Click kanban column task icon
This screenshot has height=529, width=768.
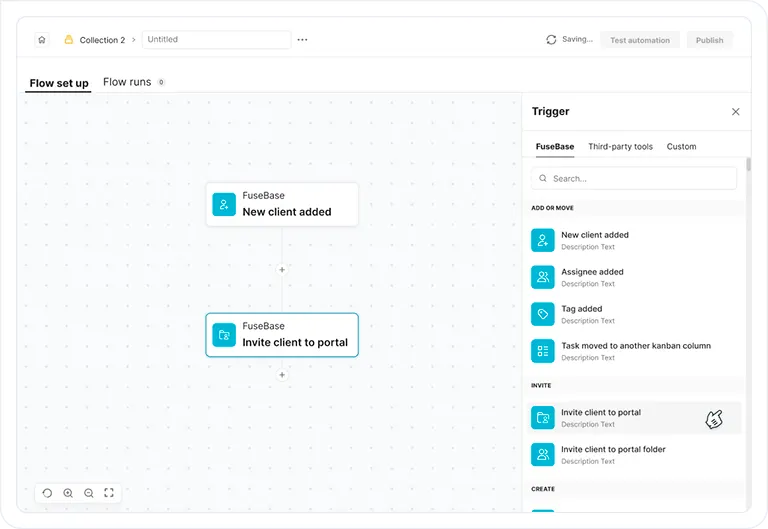pos(543,351)
